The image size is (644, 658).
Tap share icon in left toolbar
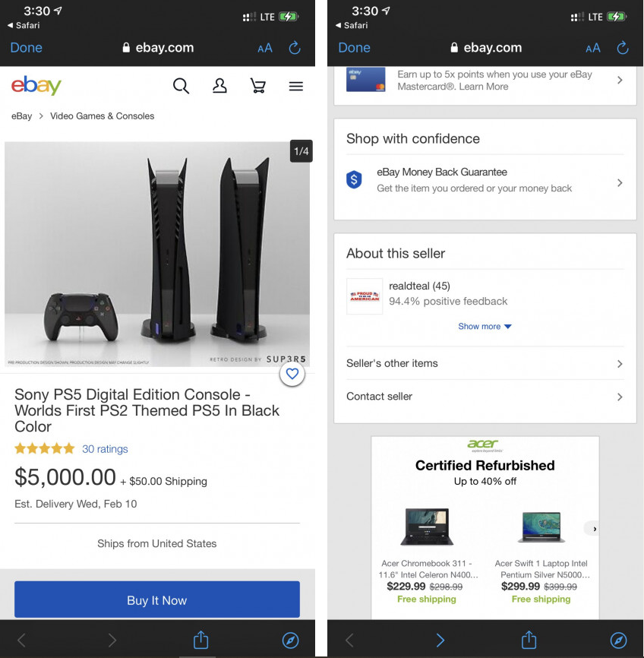(x=201, y=640)
